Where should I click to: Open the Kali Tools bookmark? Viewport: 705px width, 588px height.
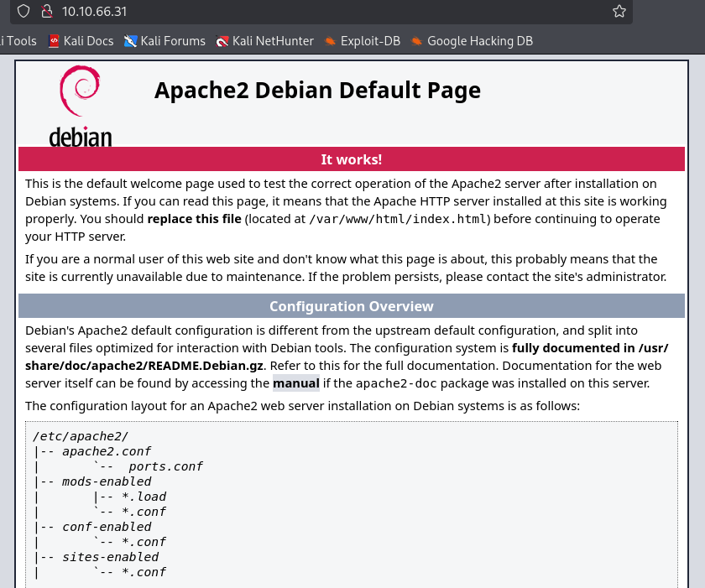point(18,41)
